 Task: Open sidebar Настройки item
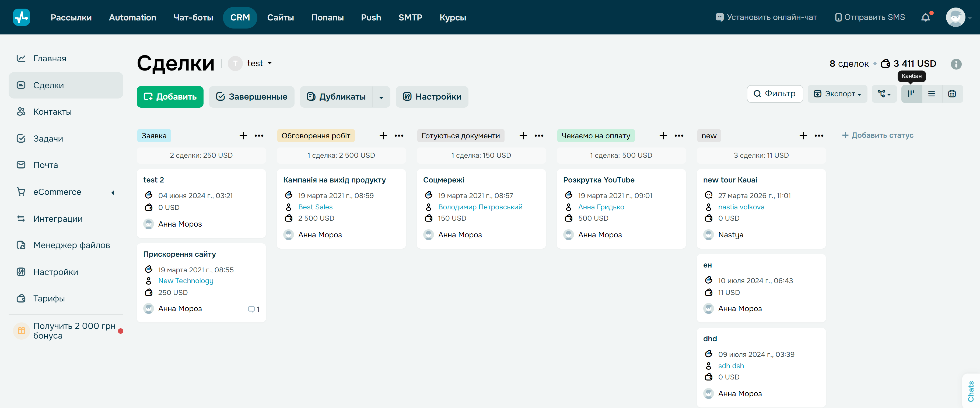tap(66, 272)
